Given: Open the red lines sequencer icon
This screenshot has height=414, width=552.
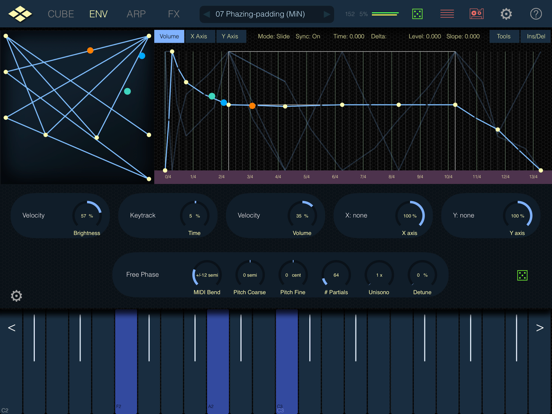Looking at the screenshot, I should coord(447,14).
